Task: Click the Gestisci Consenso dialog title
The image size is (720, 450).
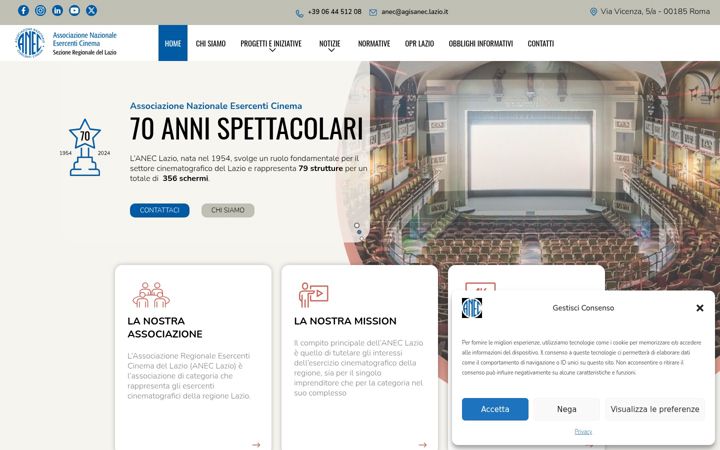Action: [583, 308]
